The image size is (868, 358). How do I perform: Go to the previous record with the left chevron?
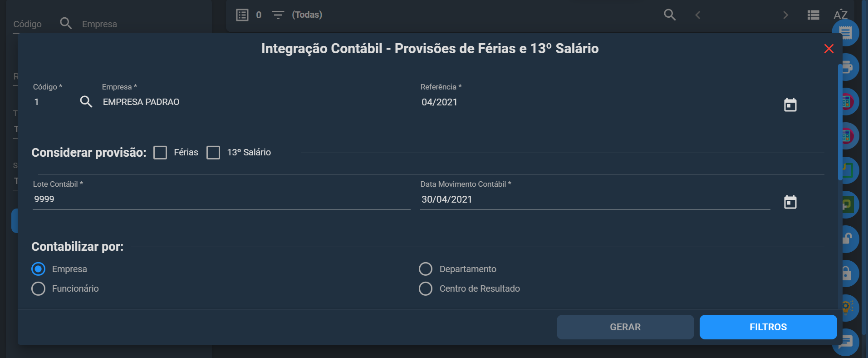[x=698, y=15]
